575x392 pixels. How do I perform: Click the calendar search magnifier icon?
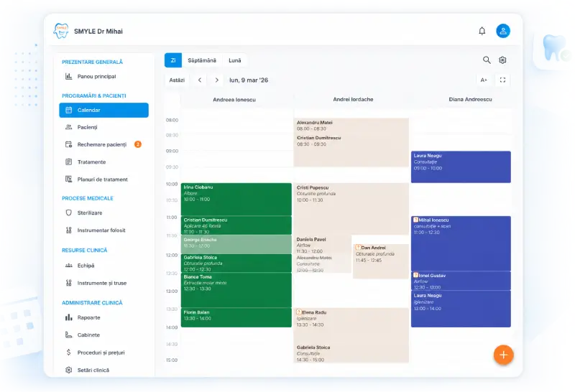click(487, 60)
